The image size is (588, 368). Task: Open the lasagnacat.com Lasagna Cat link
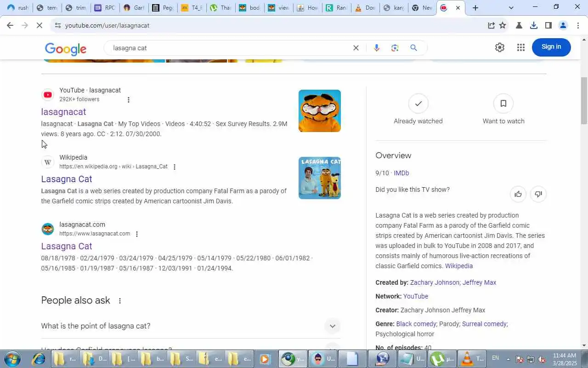tap(67, 246)
